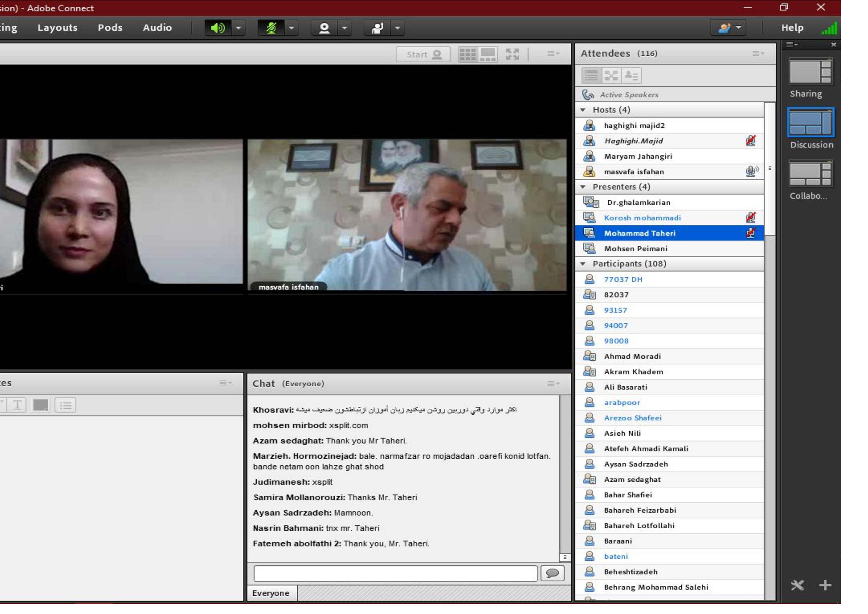Open the Layouts menu
Screen dimensions: 868x614
[x=57, y=28]
